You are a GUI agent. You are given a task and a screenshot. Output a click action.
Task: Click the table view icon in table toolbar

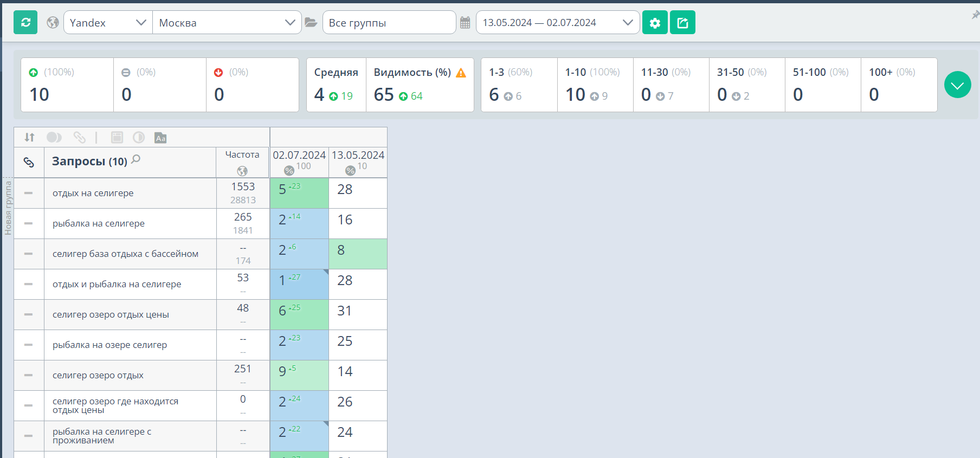pyautogui.click(x=117, y=138)
